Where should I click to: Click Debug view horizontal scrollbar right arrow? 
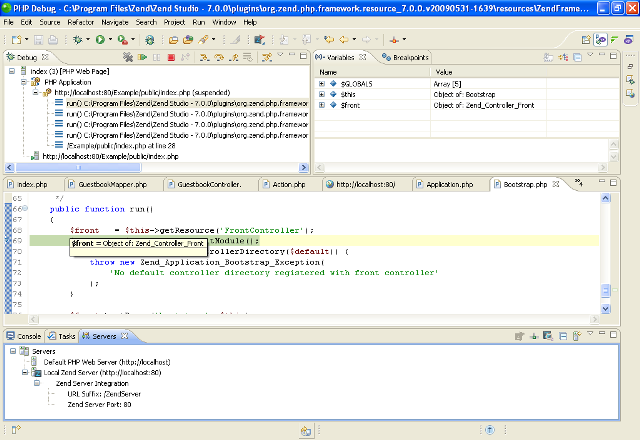[303, 167]
